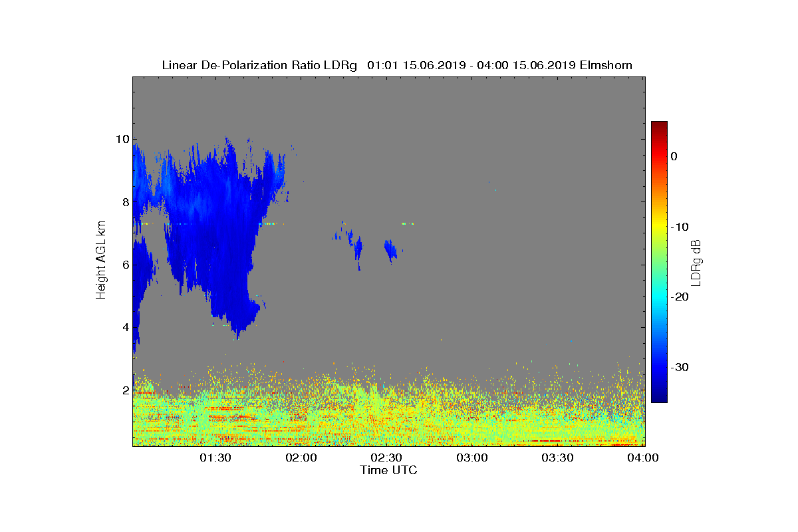Click the height axis label 6
The height and width of the screenshot is (532, 798).
125,265
